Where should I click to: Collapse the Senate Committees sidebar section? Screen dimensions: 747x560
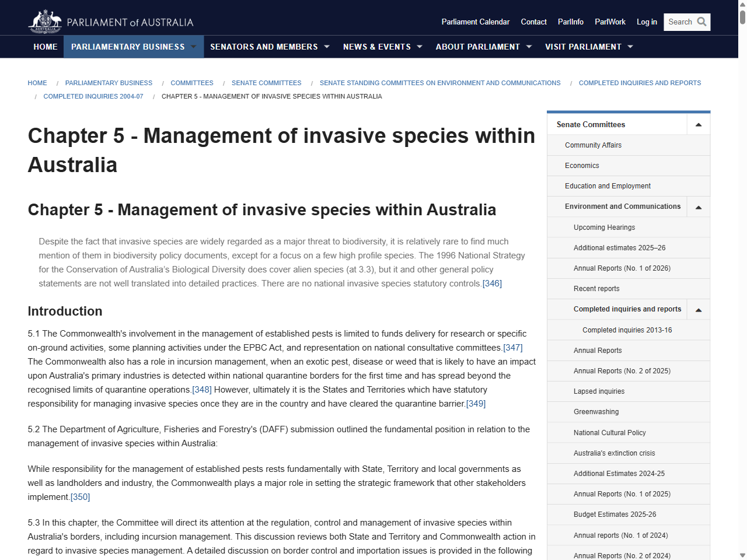699,125
